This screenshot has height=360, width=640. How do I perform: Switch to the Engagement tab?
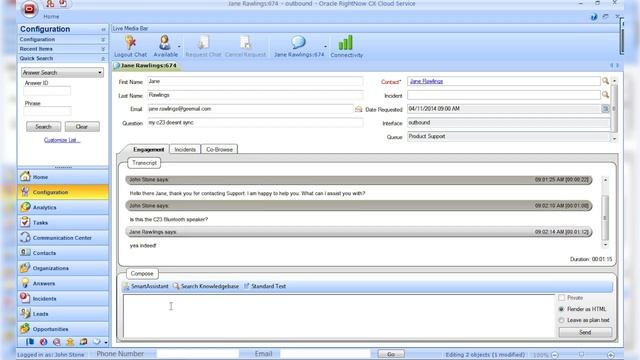[x=149, y=149]
